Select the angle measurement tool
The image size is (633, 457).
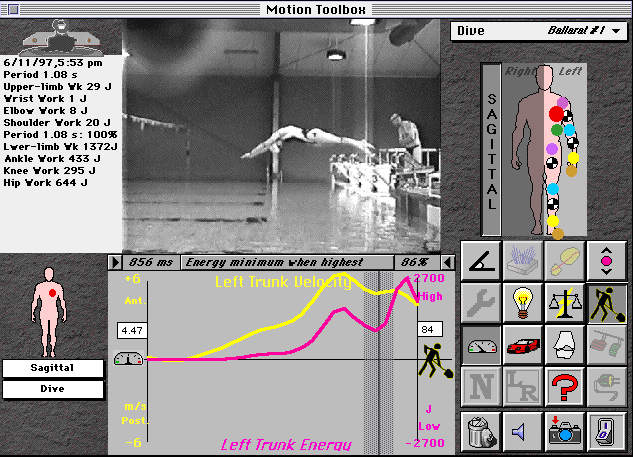coord(479,259)
